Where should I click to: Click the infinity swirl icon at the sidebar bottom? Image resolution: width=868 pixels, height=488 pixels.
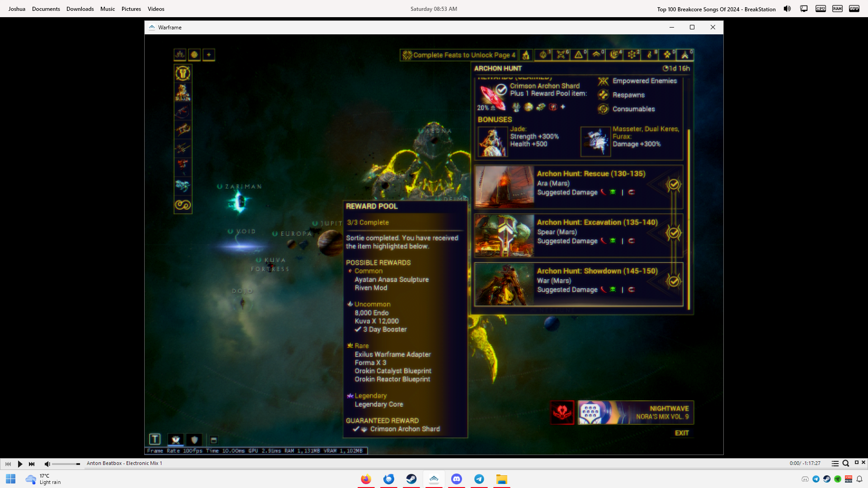183,205
